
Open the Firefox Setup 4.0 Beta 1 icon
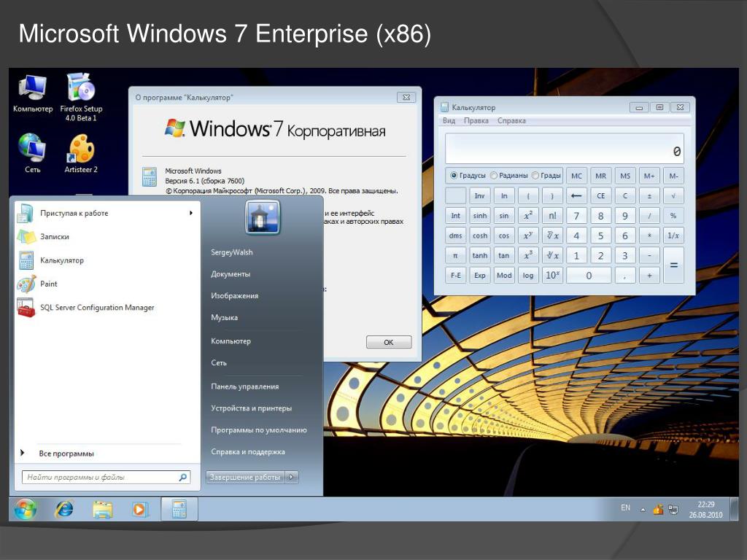pyautogui.click(x=81, y=97)
